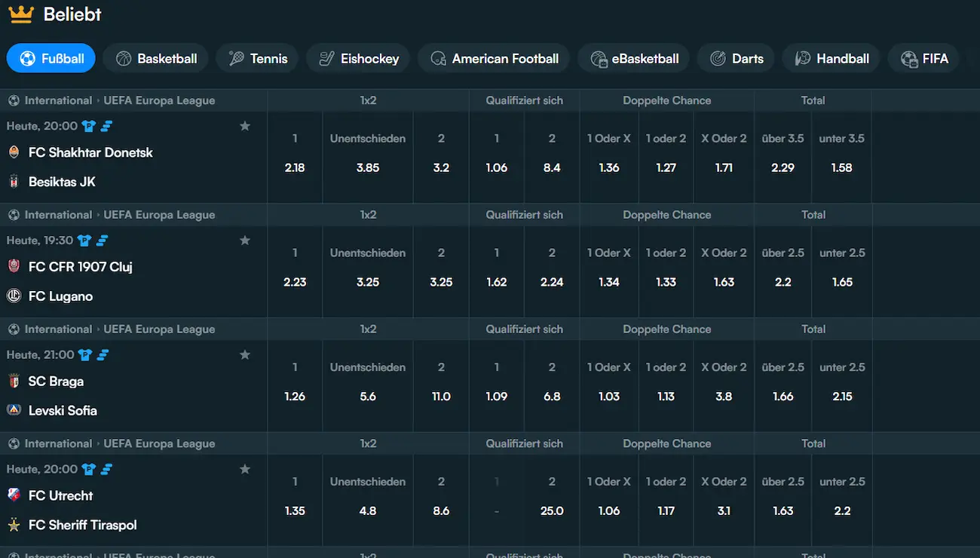The width and height of the screenshot is (980, 558).
Task: Bet on CFR Cluj home win at 2.23
Action: coord(295,271)
